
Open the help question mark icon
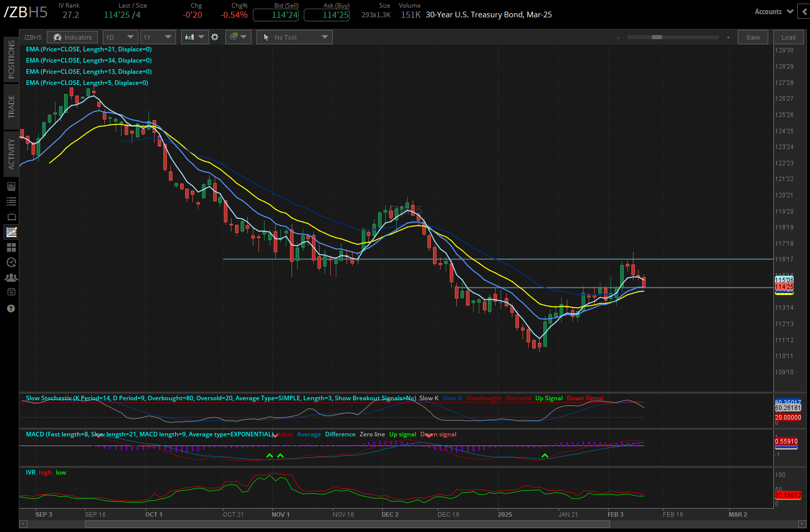(x=11, y=308)
